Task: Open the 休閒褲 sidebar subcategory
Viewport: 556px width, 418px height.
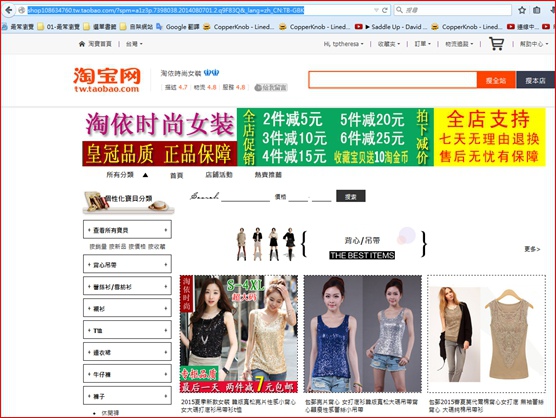Action: click(110, 413)
